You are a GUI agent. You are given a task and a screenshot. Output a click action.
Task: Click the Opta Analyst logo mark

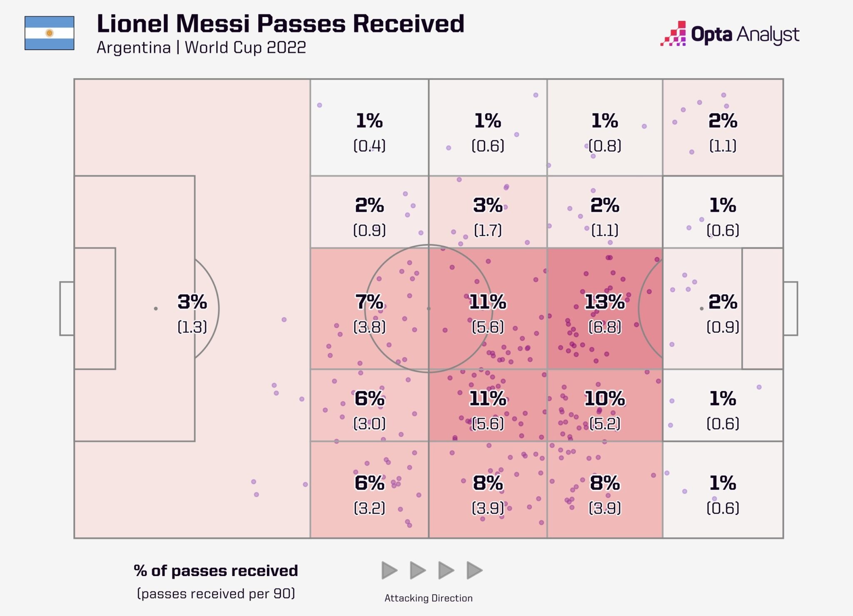tap(674, 34)
